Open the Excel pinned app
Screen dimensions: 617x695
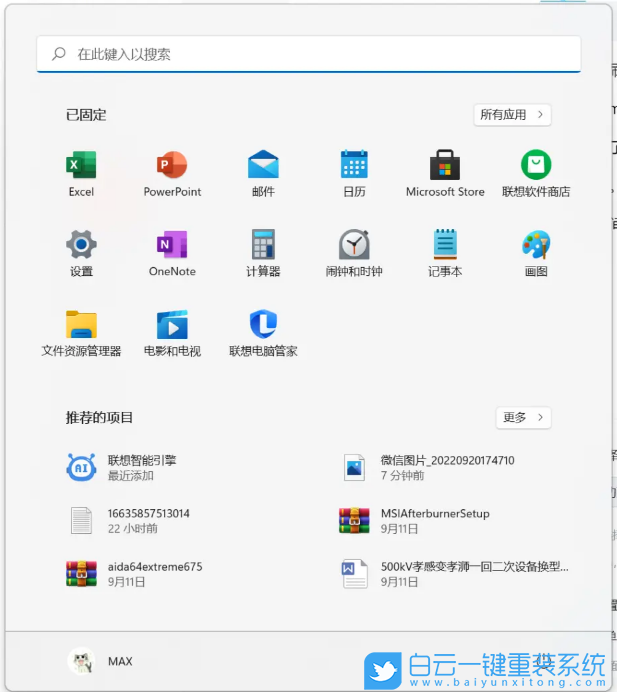tap(81, 174)
